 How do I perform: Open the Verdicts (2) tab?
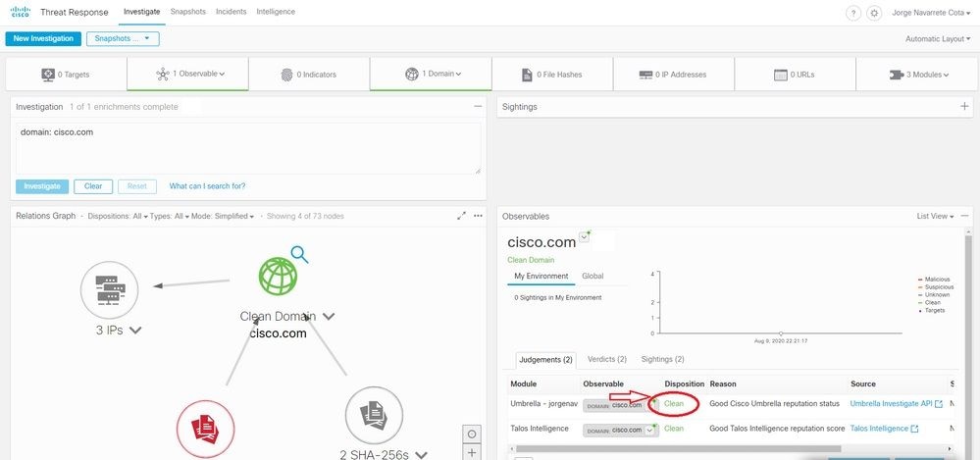(607, 359)
